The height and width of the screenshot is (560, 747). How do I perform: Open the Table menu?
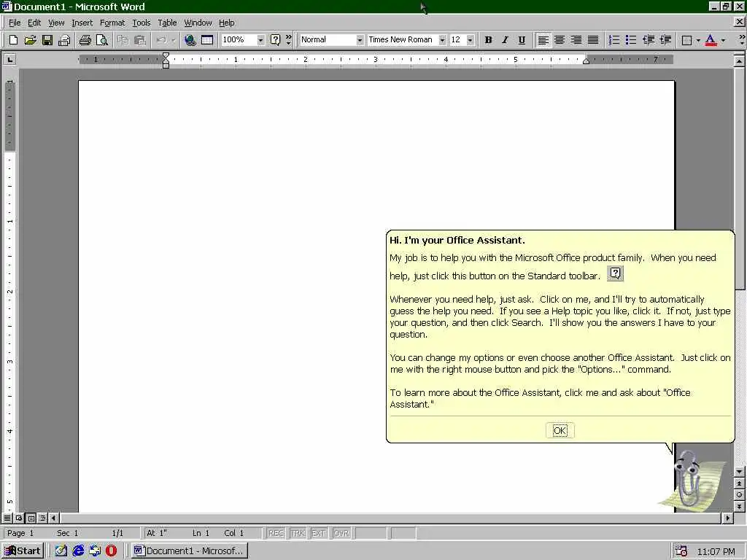(167, 23)
